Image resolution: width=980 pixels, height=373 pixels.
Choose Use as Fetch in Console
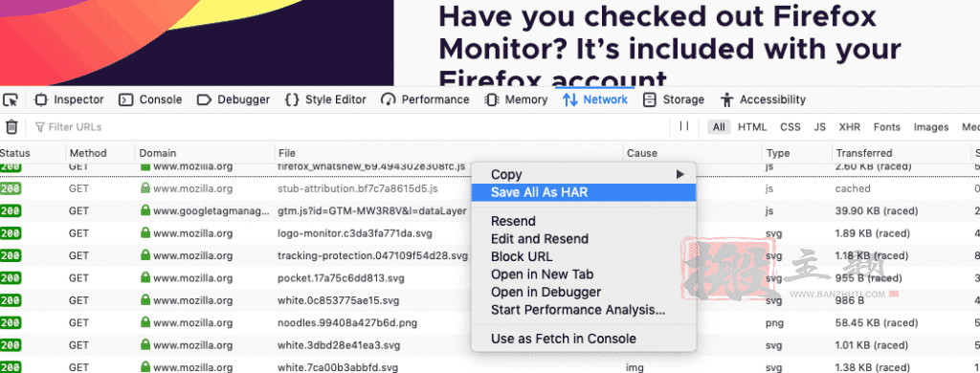click(583, 339)
